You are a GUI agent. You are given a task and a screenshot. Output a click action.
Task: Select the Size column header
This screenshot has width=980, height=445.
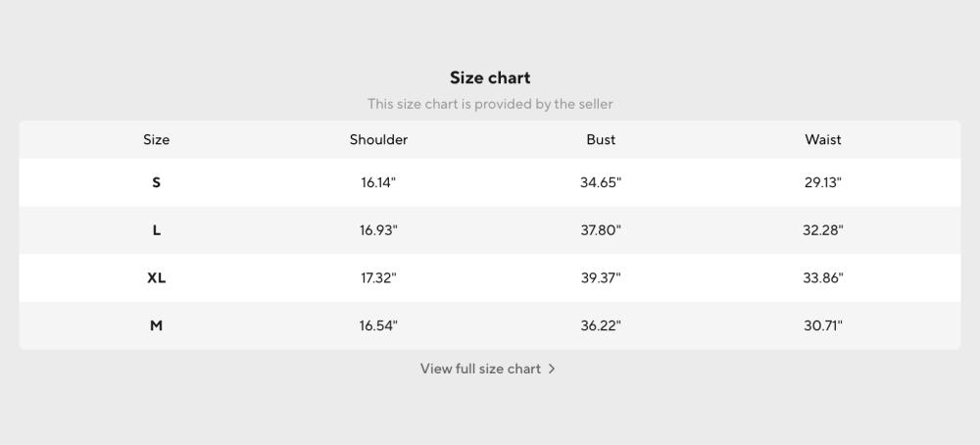[156, 139]
